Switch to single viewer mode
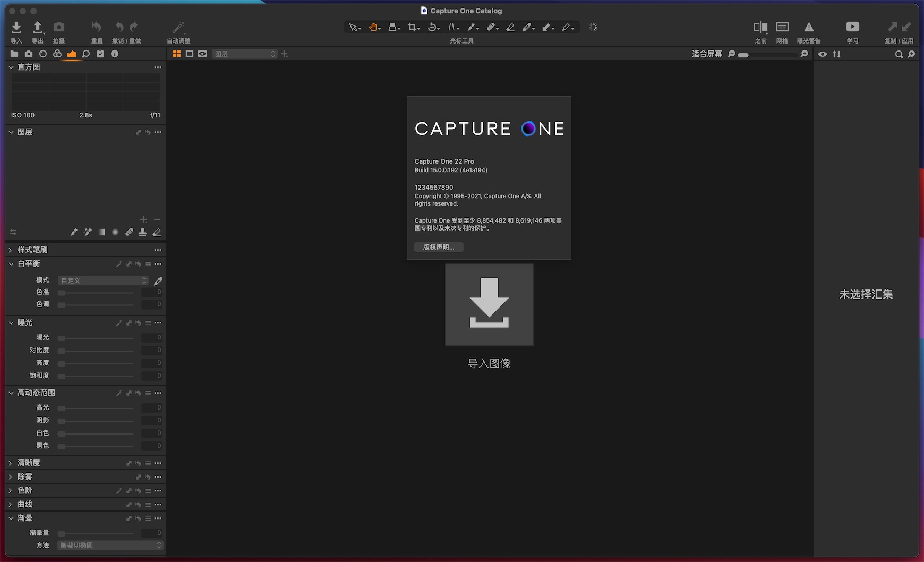924x562 pixels. 190,54
